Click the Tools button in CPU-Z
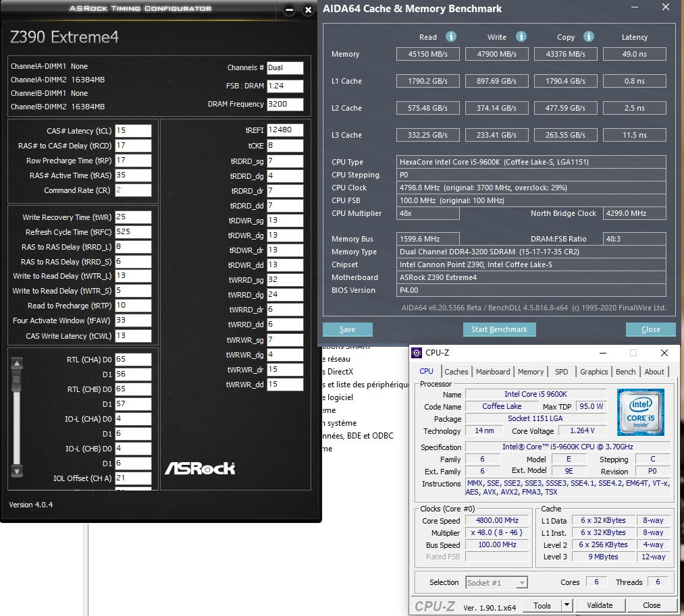The height and width of the screenshot is (616, 684). tap(542, 605)
